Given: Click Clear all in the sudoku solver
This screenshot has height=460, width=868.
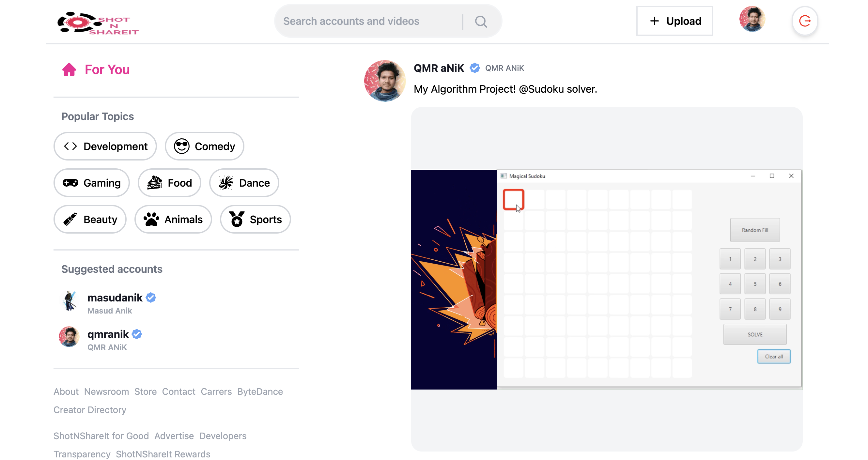Looking at the screenshot, I should 774,356.
